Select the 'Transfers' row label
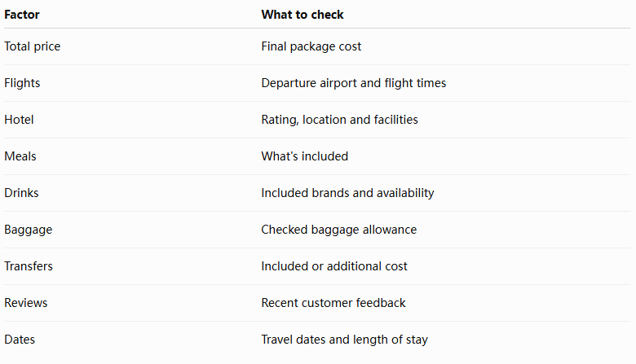636x364 pixels. coord(29,266)
